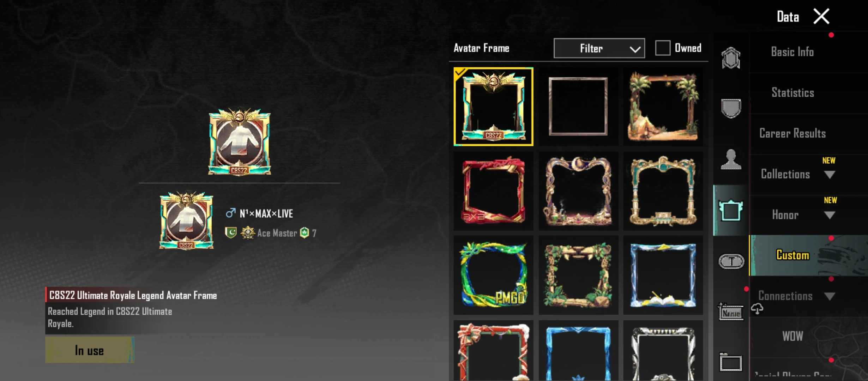
Task: Select the shield emblem category icon
Action: [x=731, y=109]
